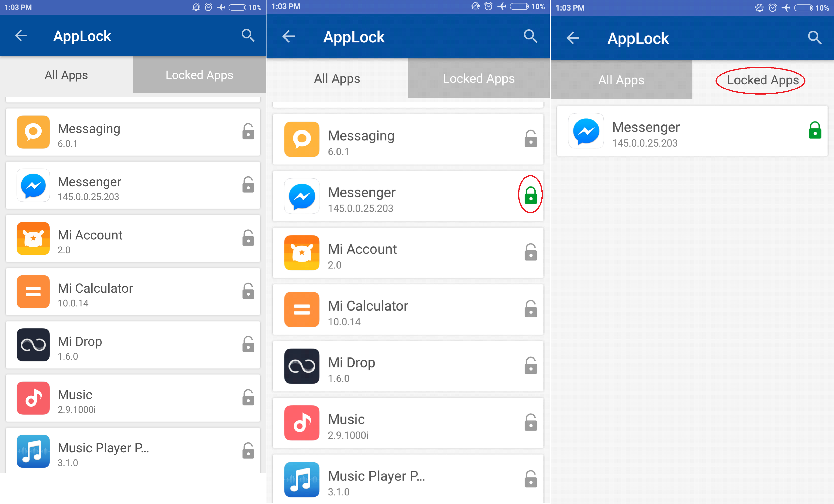Viewport: 834px width, 504px height.
Task: Toggle lock for Mi Account in middle screen
Action: (x=531, y=252)
